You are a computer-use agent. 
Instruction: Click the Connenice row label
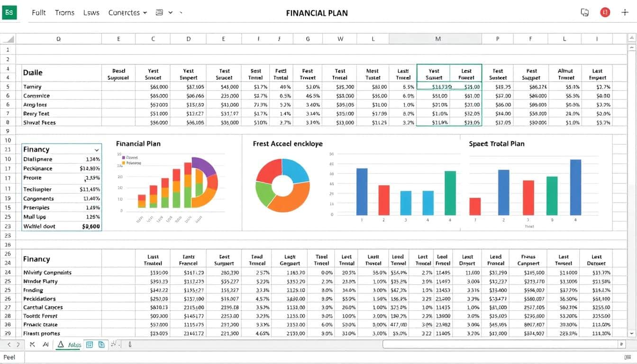click(36, 96)
